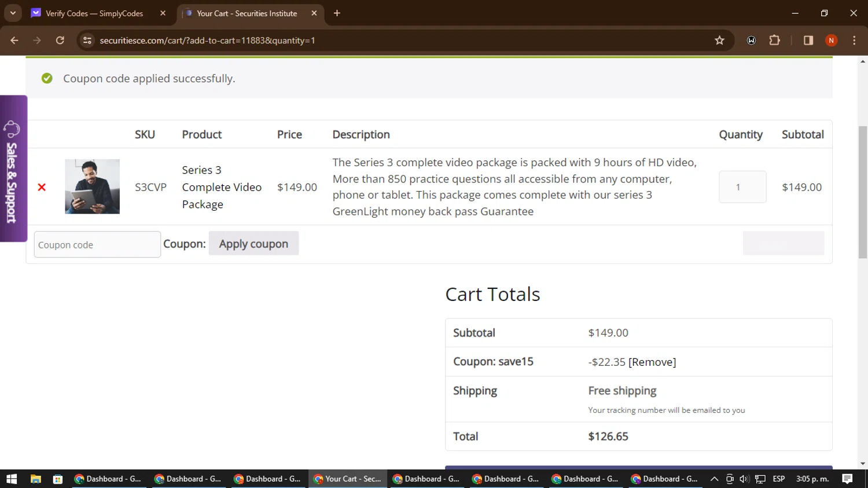Screen dimensions: 868x488
Task: Open the Microsoft Store taskbar icon
Action: tap(58, 479)
